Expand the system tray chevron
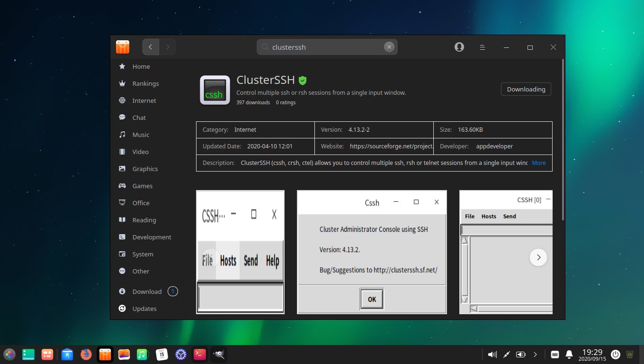Viewport: 644px width, 364px height. (535, 354)
